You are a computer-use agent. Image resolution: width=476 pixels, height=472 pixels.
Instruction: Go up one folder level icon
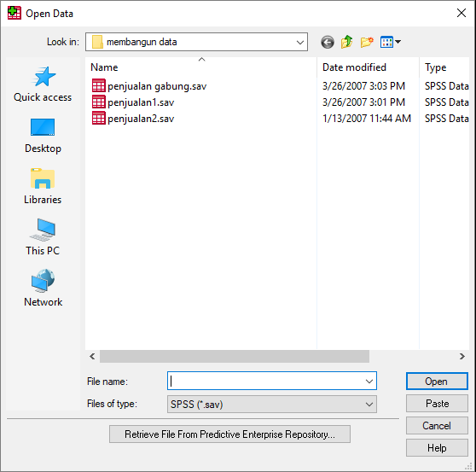pyautogui.click(x=346, y=42)
